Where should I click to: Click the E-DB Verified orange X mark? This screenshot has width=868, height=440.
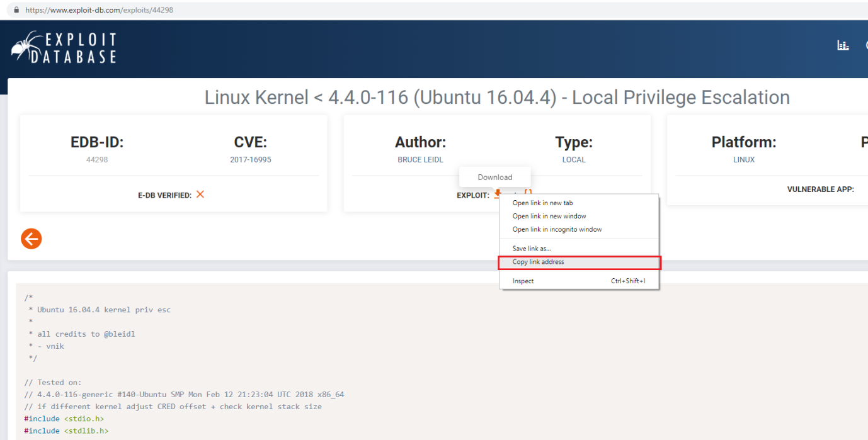pyautogui.click(x=200, y=195)
